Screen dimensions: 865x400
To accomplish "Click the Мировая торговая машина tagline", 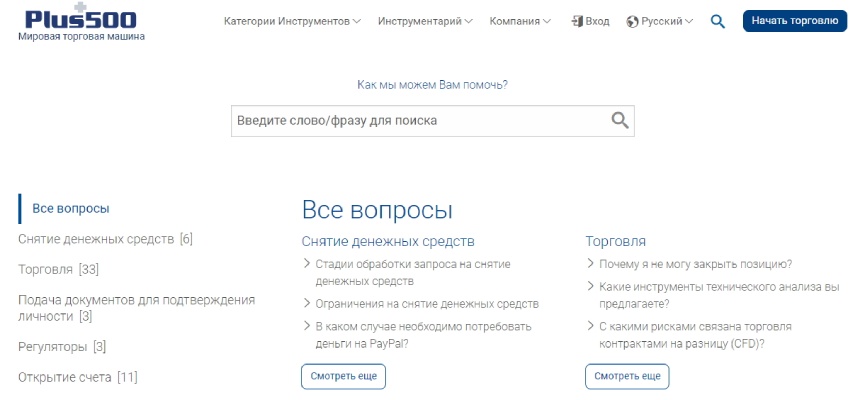I will point(81,36).
